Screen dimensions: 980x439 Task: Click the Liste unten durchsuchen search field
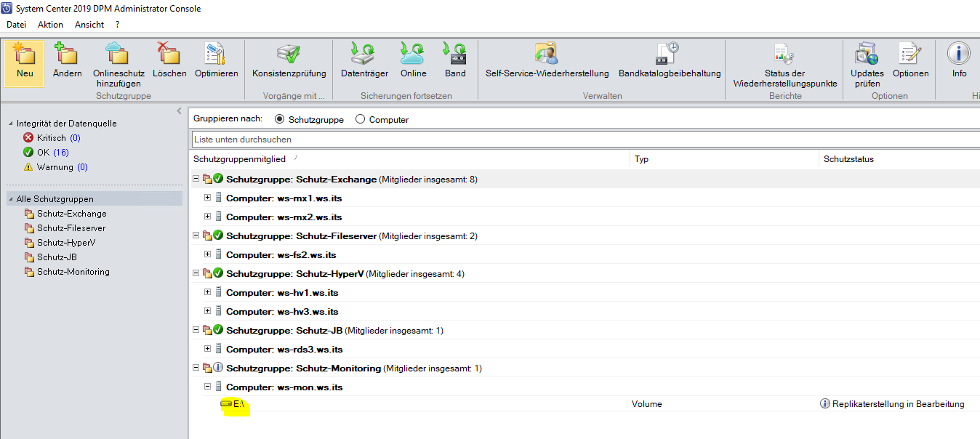pyautogui.click(x=585, y=139)
